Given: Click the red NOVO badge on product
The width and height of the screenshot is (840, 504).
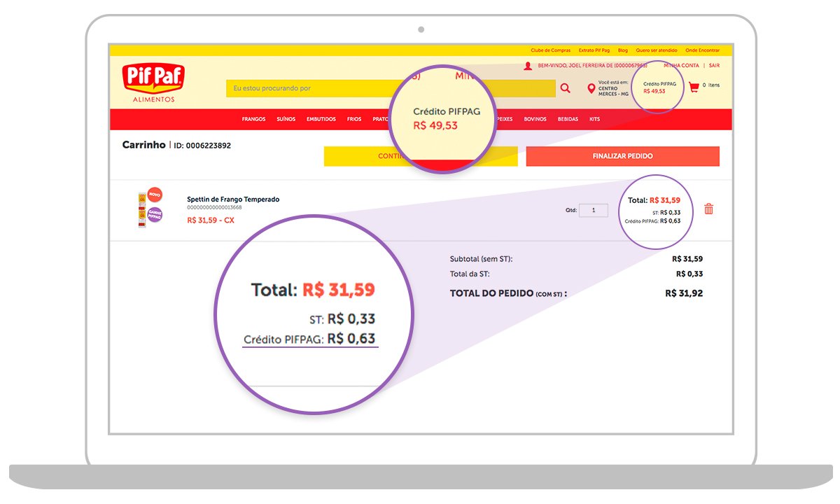Looking at the screenshot, I should (155, 195).
